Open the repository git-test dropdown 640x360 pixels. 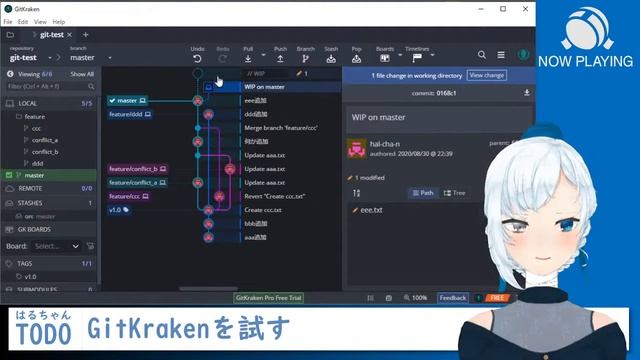pyautogui.click(x=50, y=58)
